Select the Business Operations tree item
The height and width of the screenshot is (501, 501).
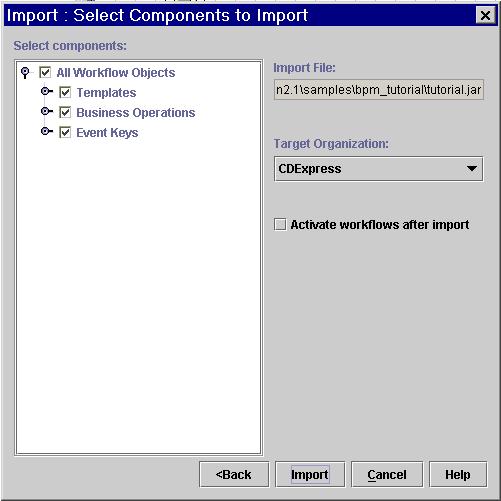click(x=136, y=113)
